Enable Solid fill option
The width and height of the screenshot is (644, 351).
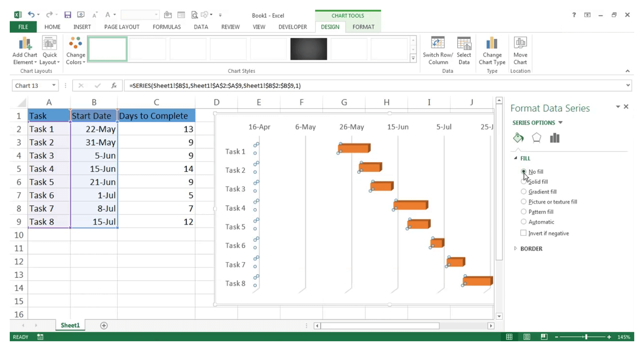pyautogui.click(x=523, y=182)
